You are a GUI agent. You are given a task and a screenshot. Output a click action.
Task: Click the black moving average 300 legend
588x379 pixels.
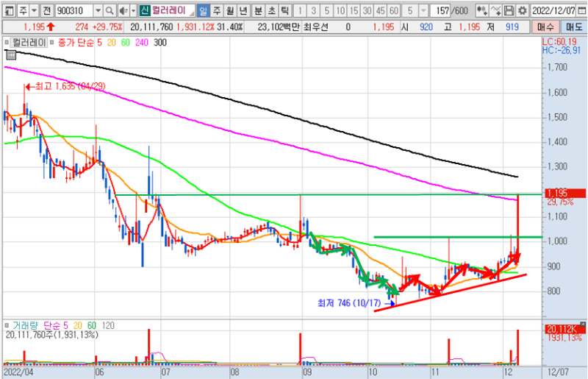[x=160, y=43]
